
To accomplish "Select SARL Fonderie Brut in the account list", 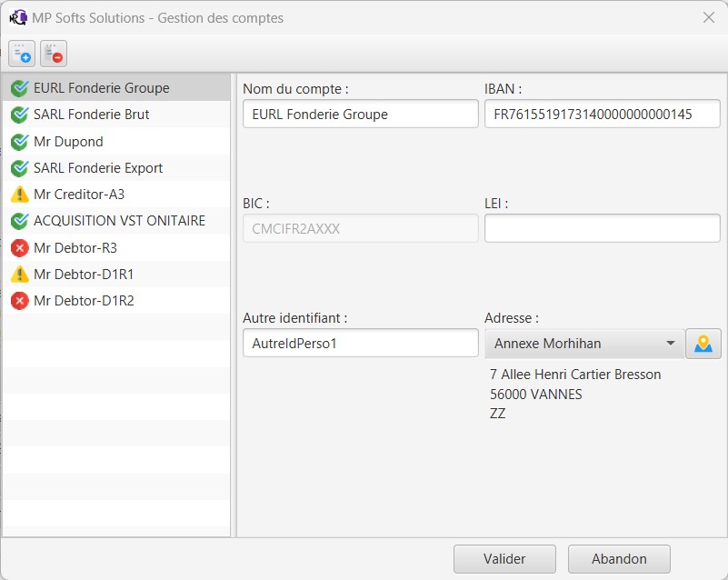I will [x=116, y=115].
